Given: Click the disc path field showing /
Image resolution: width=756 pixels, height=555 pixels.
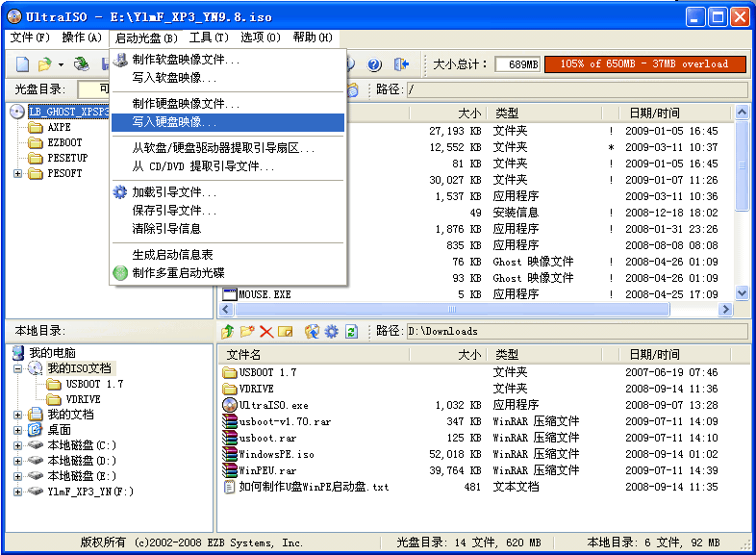Looking at the screenshot, I should [x=577, y=89].
